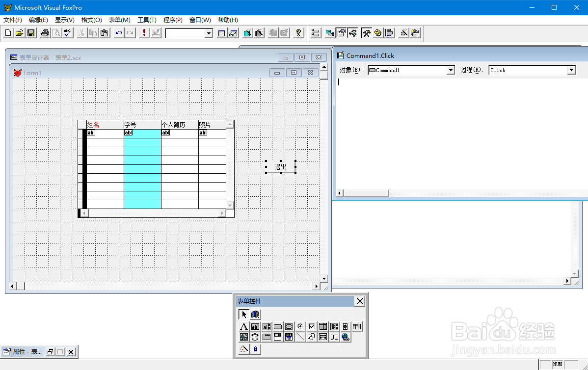Select the Edit Box control tool
Image resolution: width=588 pixels, height=370 pixels.
point(266,326)
